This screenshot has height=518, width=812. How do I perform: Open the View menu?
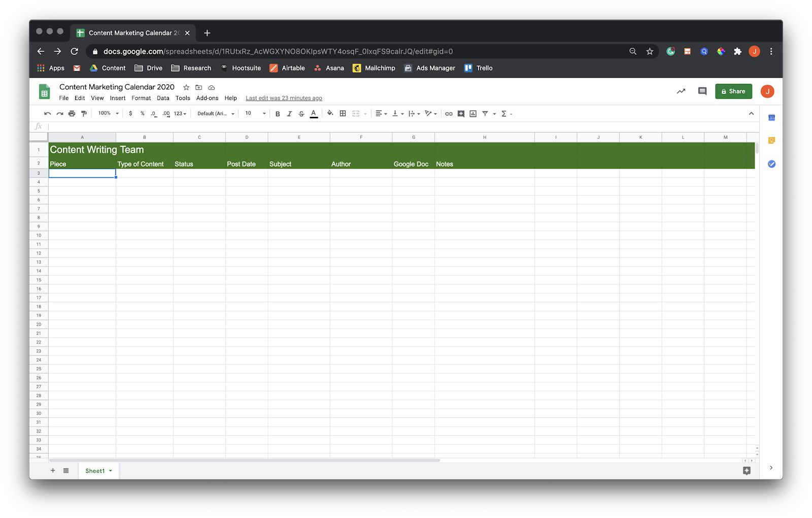[x=97, y=98]
